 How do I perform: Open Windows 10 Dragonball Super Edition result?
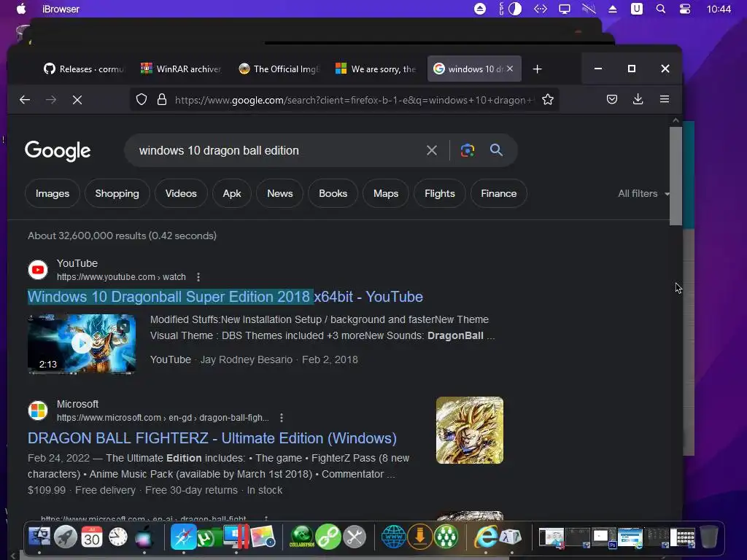pyautogui.click(x=225, y=297)
